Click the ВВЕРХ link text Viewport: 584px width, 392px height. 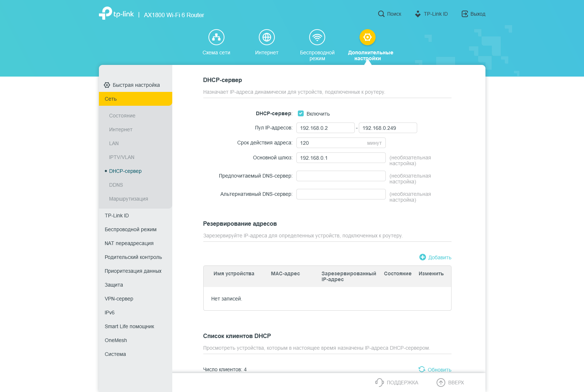point(456,383)
